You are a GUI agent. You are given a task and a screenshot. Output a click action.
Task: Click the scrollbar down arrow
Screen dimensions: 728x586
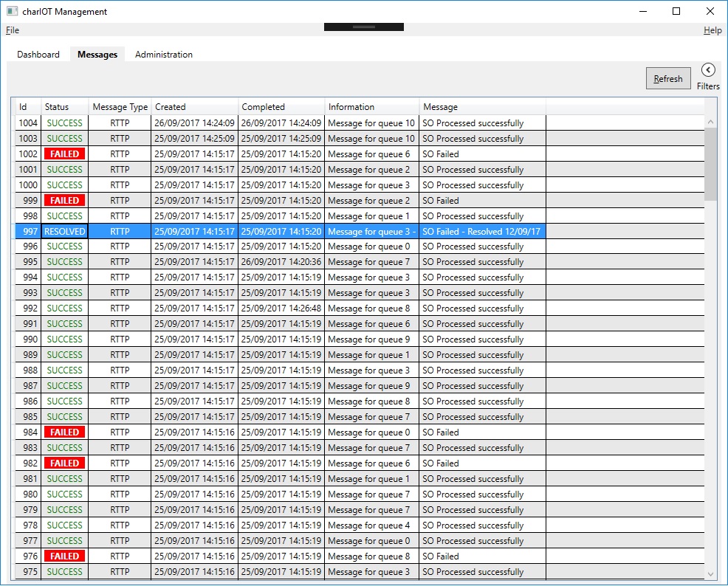click(710, 573)
